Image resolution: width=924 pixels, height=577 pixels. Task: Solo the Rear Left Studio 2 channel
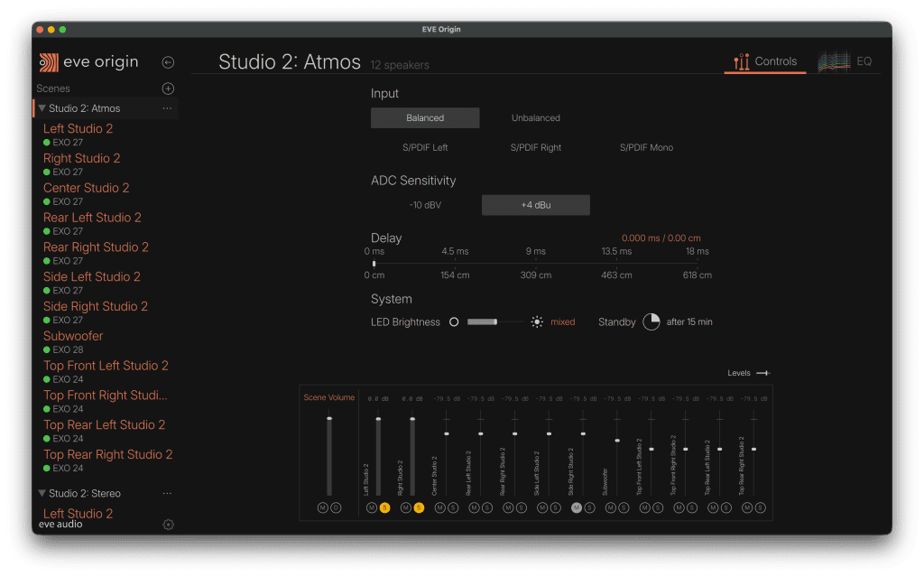click(487, 507)
